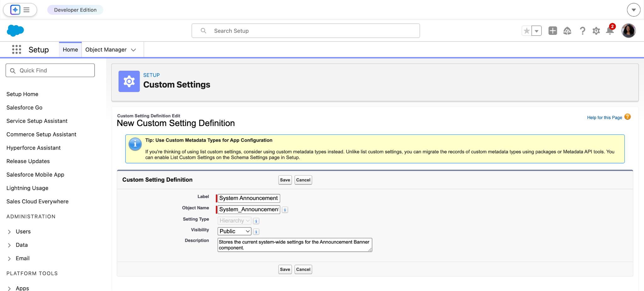Expand the Object Manager dropdown chevron
This screenshot has width=644, height=291.
tap(133, 49)
